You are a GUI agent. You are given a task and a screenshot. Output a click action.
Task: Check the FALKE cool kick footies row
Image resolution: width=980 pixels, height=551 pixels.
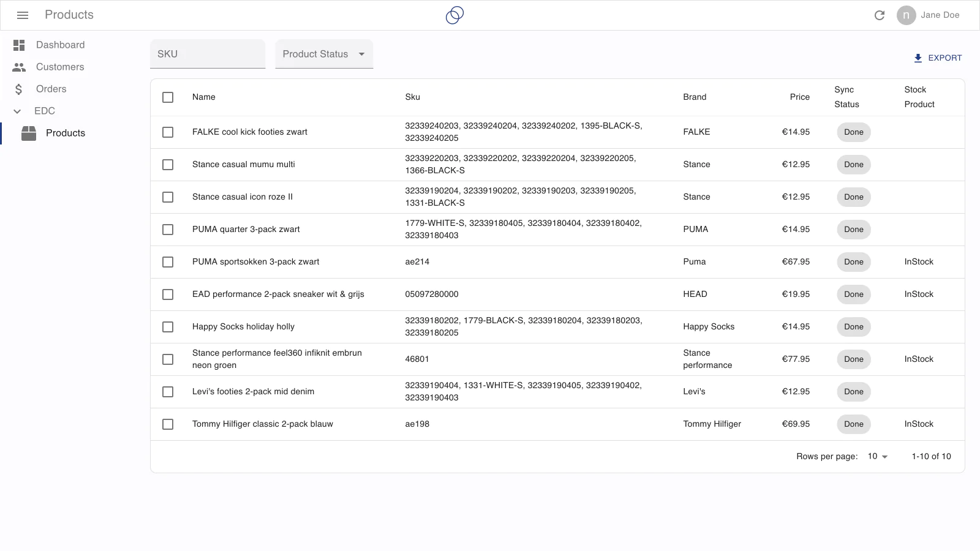click(168, 132)
